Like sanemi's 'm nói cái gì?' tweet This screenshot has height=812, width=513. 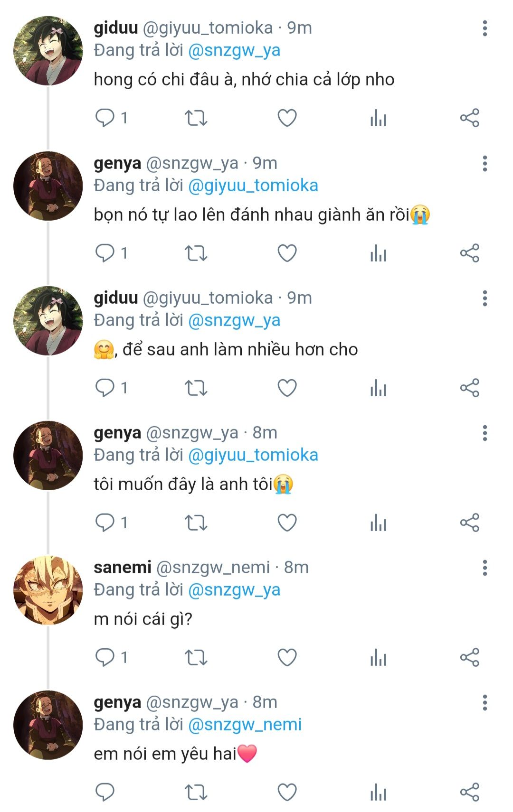[x=287, y=657]
